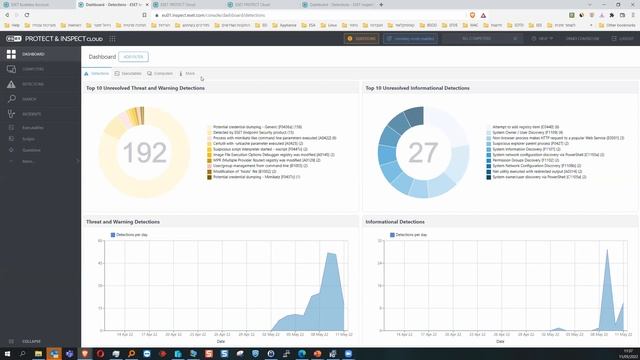
Task: Click the blue learning mode button in header
Action: coord(410,39)
